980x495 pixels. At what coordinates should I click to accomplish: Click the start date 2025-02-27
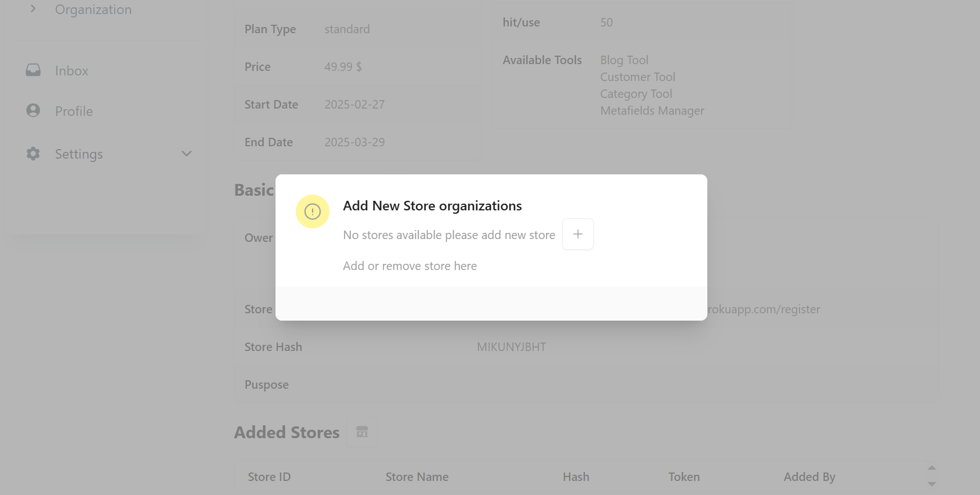pos(355,105)
